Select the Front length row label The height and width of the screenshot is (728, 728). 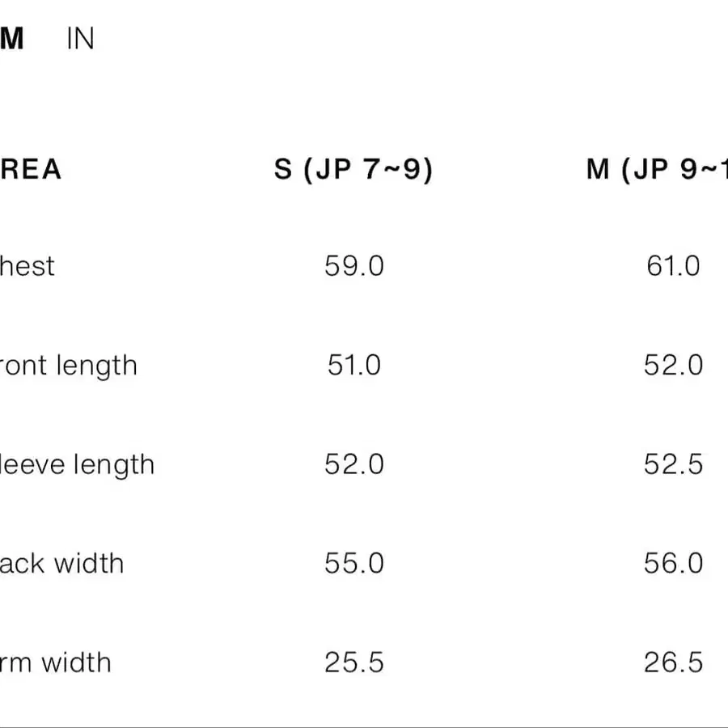click(69, 366)
